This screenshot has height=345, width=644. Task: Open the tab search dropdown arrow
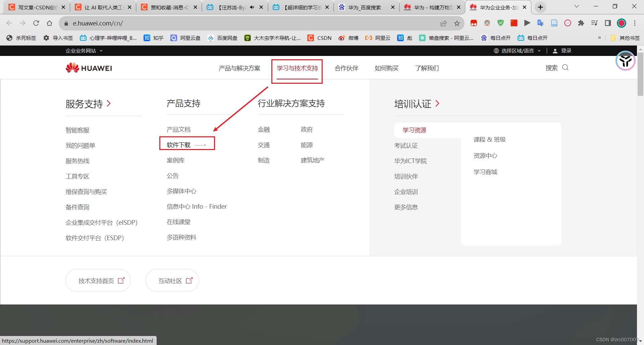577,7
